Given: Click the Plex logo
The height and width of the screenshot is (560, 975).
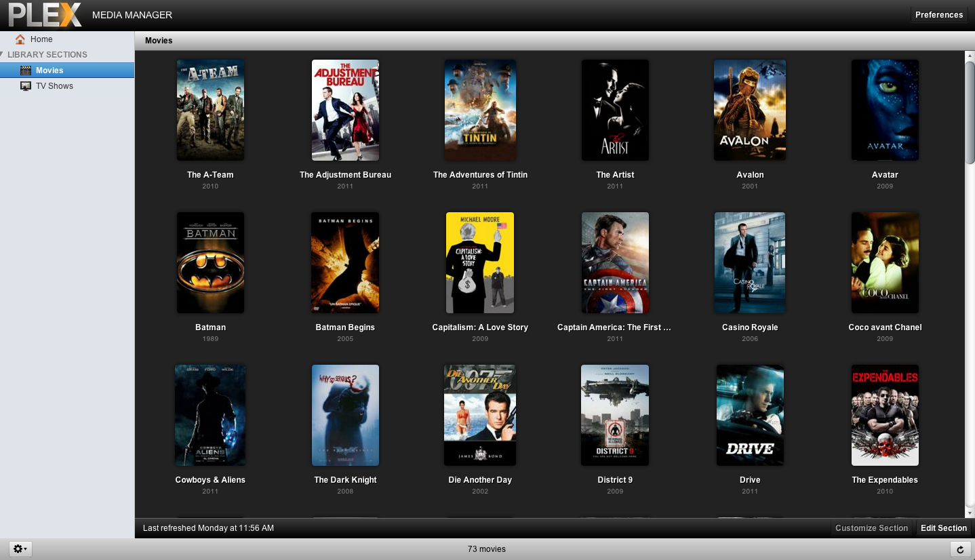Looking at the screenshot, I should coord(45,15).
